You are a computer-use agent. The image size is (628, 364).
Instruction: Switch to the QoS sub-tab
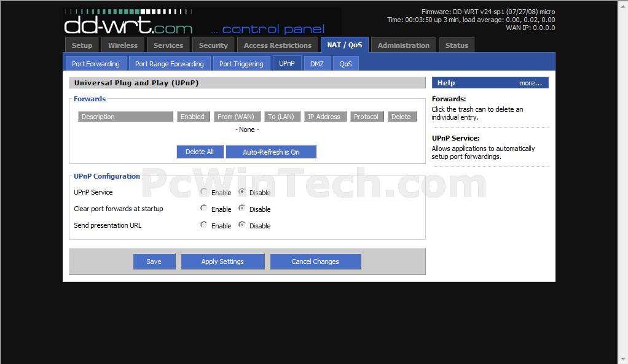coord(345,64)
